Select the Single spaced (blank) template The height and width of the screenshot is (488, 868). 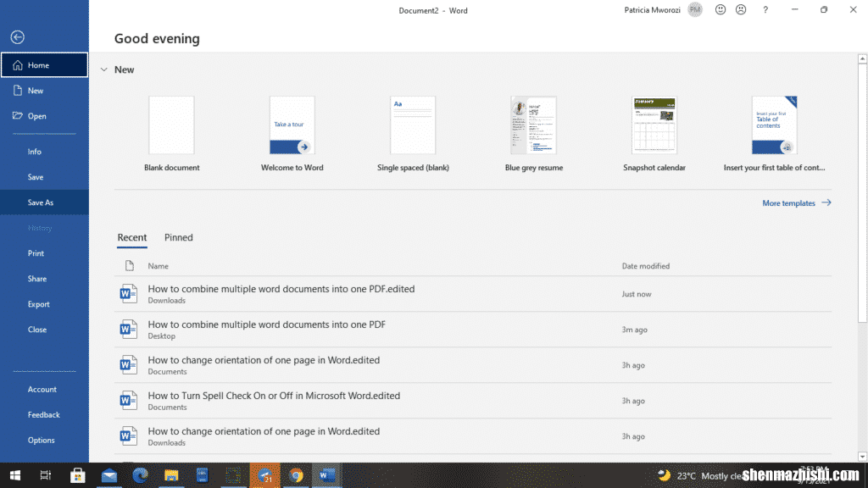pos(413,133)
